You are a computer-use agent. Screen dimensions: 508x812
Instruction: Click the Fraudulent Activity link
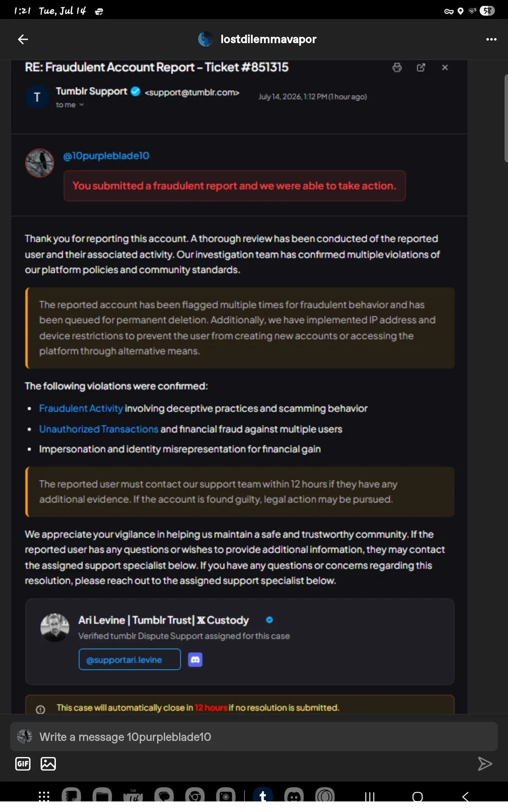tap(81, 409)
